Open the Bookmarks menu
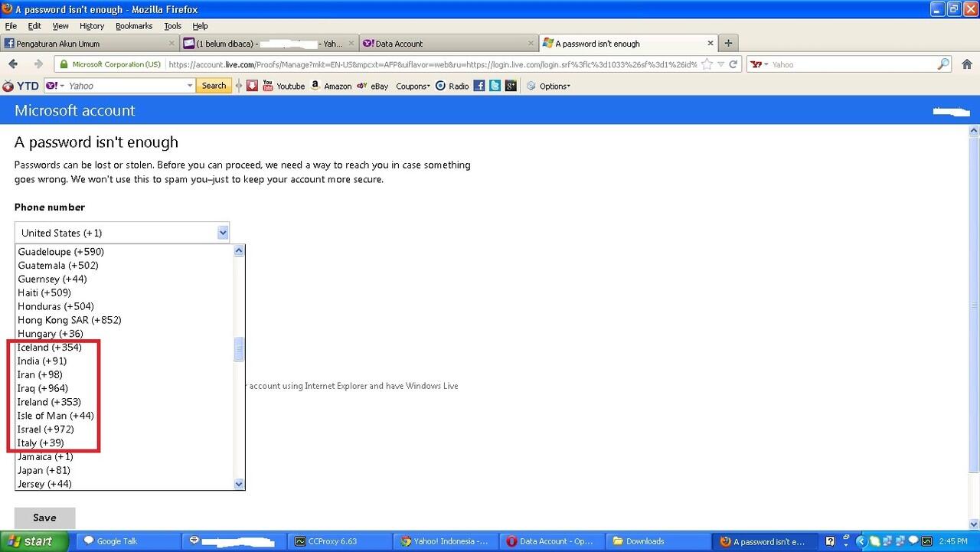This screenshot has width=980, height=552. coord(134,26)
